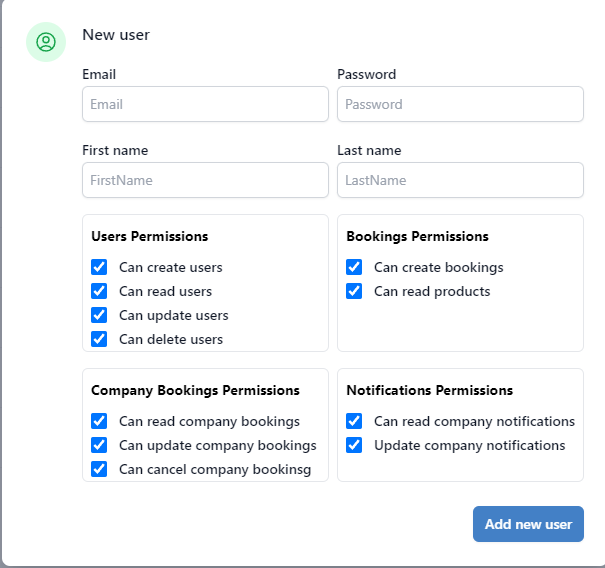Focus the Password input field
This screenshot has height=568, width=605.
(x=460, y=104)
